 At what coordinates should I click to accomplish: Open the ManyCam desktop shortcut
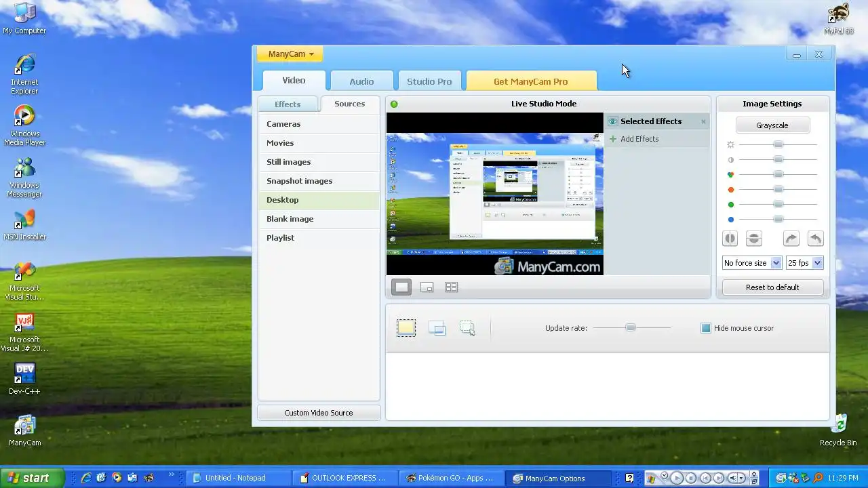coord(24,430)
